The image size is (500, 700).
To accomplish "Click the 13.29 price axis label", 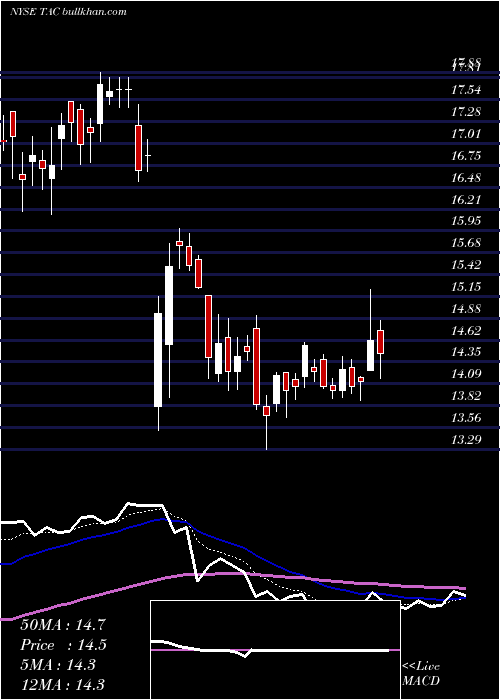I will [466, 440].
